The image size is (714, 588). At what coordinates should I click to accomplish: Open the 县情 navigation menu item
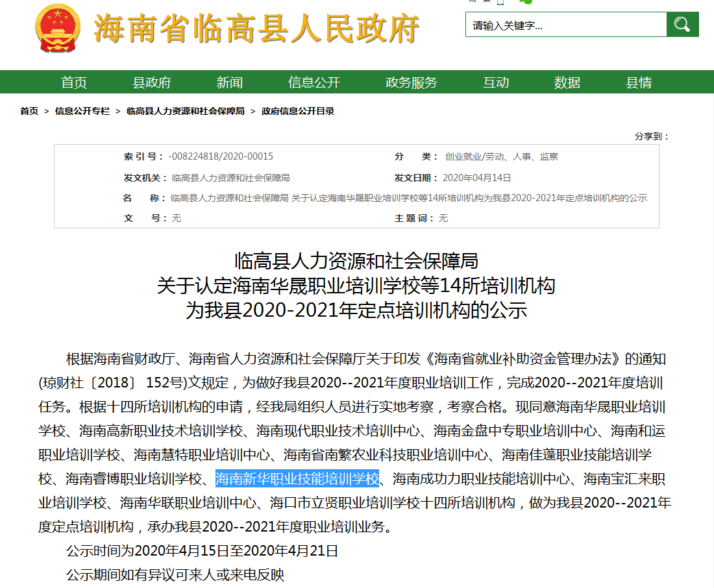click(639, 82)
